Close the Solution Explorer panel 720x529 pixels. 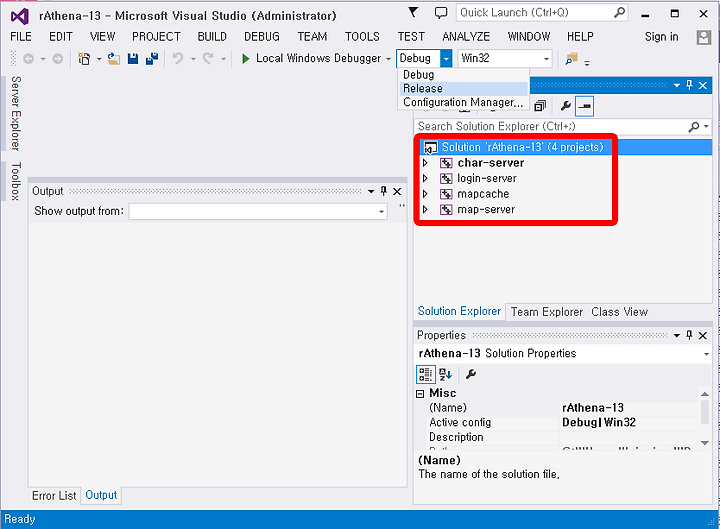703,85
